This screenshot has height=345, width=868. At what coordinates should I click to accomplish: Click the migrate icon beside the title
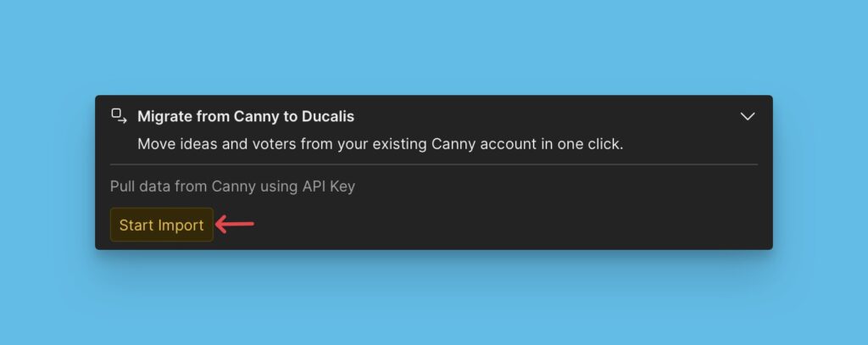click(x=119, y=115)
